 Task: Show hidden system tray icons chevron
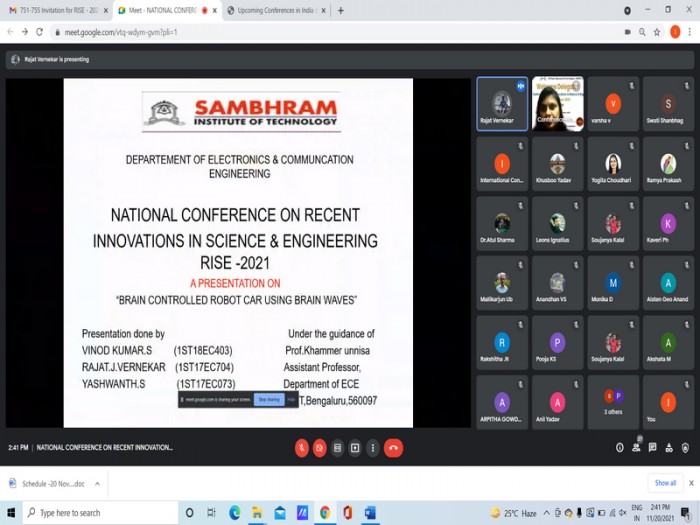[x=546, y=513]
